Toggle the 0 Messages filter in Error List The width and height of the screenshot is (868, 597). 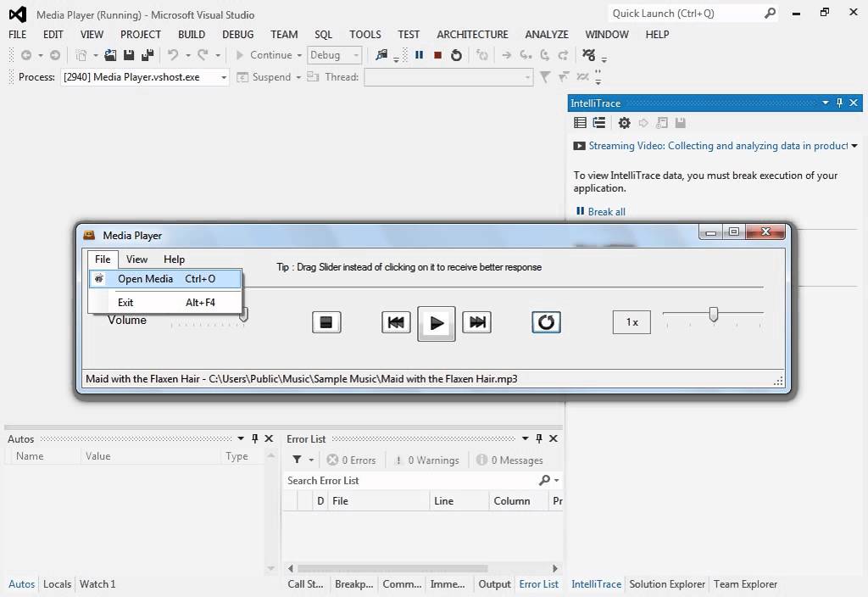pyautogui.click(x=509, y=460)
